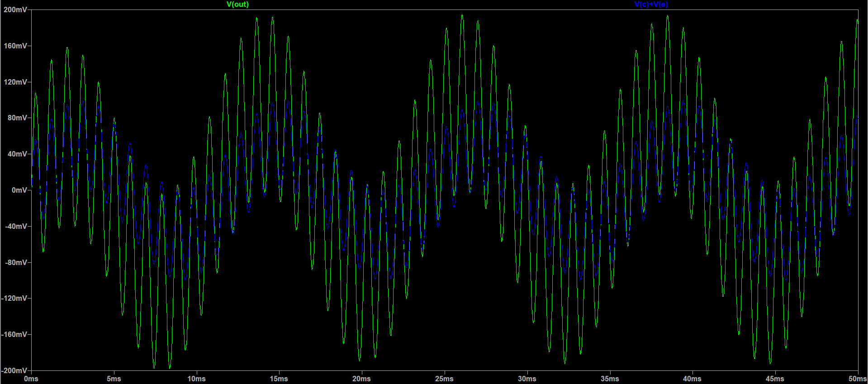Click the 0mV vertical axis label
This screenshot has height=384, width=868.
[x=19, y=190]
